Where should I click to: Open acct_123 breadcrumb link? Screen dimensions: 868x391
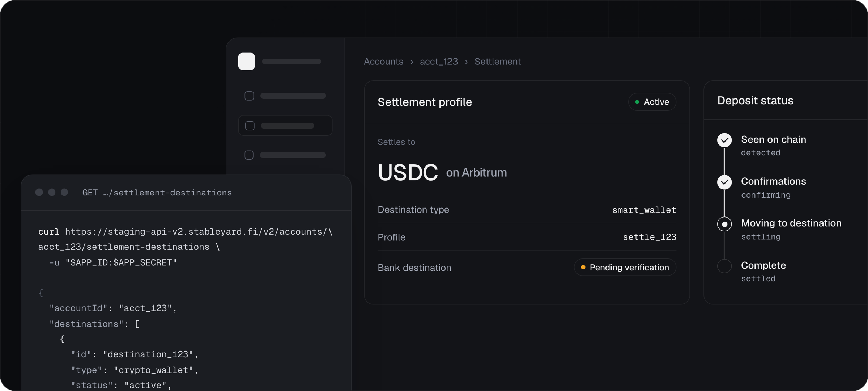(x=439, y=62)
